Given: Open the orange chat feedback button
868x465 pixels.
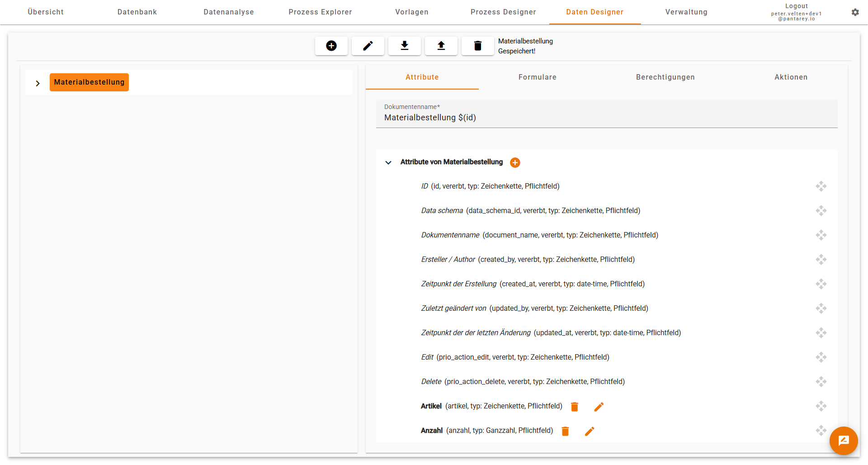Looking at the screenshot, I should [843, 440].
